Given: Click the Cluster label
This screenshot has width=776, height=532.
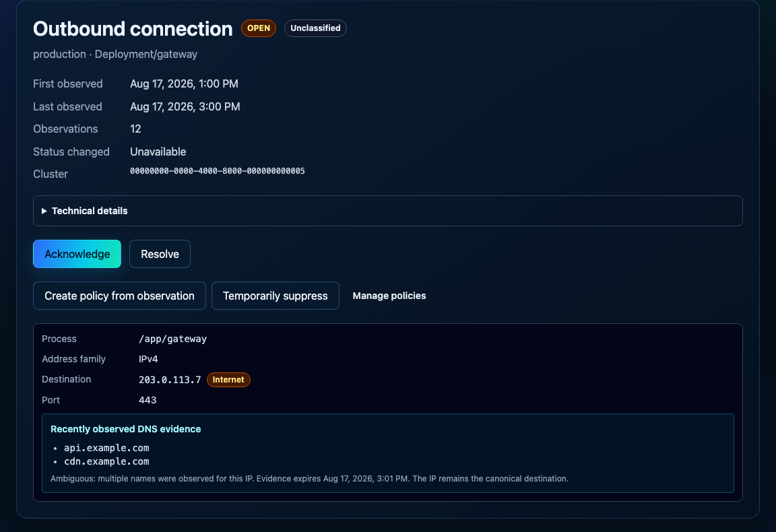Looking at the screenshot, I should (x=51, y=174).
